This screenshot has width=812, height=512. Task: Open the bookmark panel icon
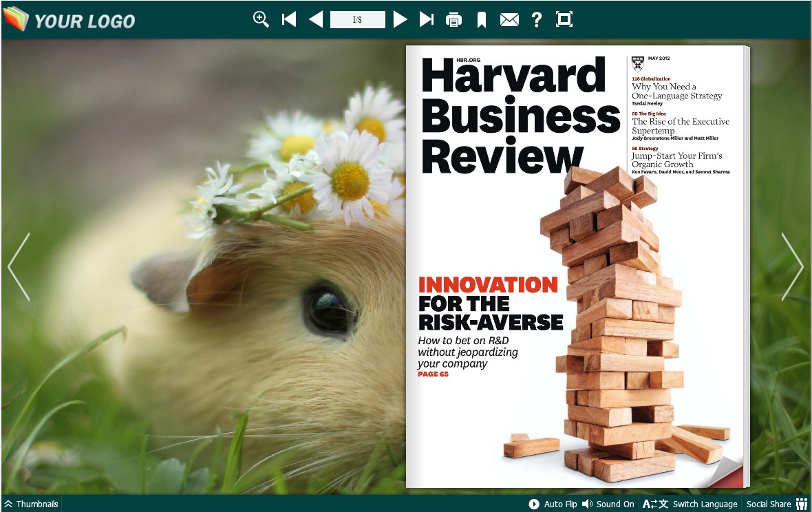(x=482, y=20)
